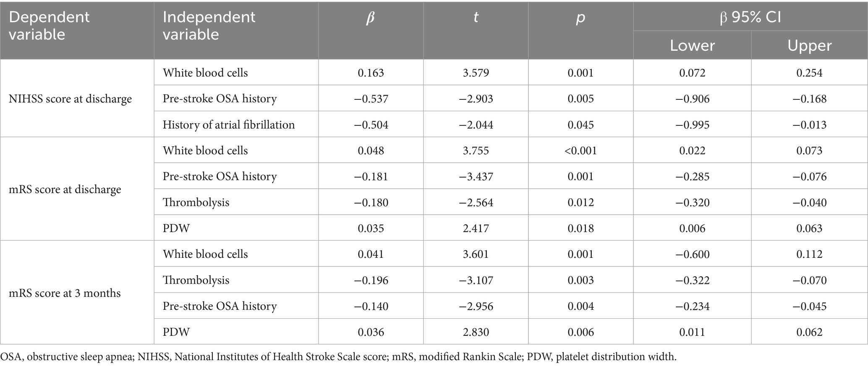Click the "History of atrial fibrillation" cell
The image size is (868, 366).
pos(229,125)
